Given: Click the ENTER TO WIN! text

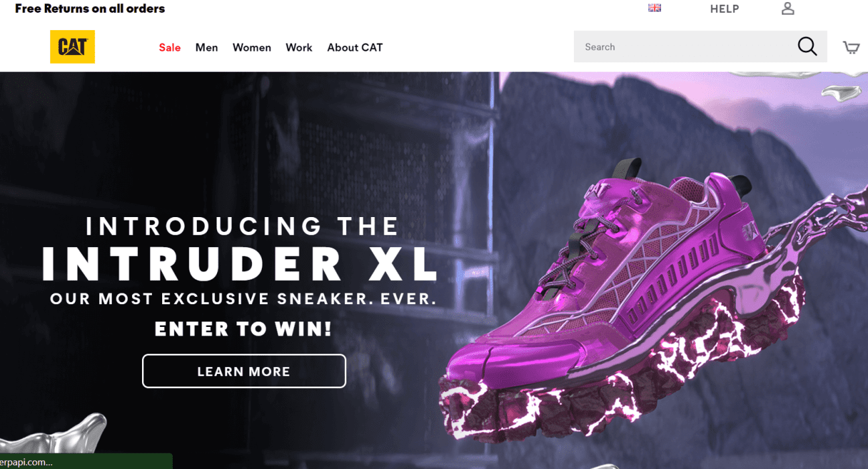Looking at the screenshot, I should tap(244, 329).
